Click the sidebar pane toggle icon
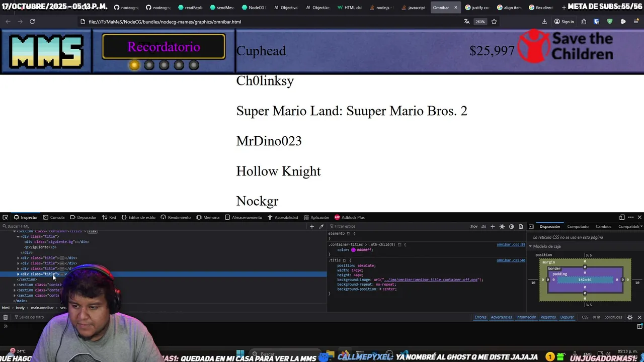Screen dimensions: 644x362 (531, 226)
